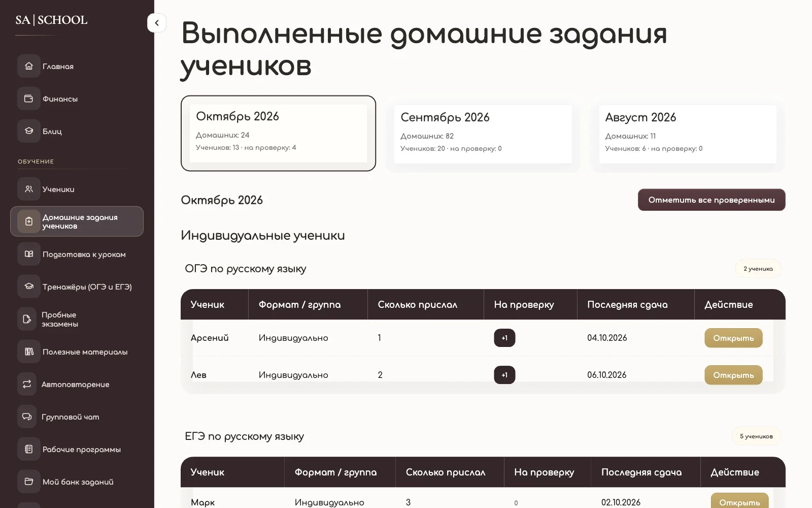812x508 pixels.
Task: Click the Тренажёры (ОГЭ и ЕГЭ) icon
Action: click(29, 287)
